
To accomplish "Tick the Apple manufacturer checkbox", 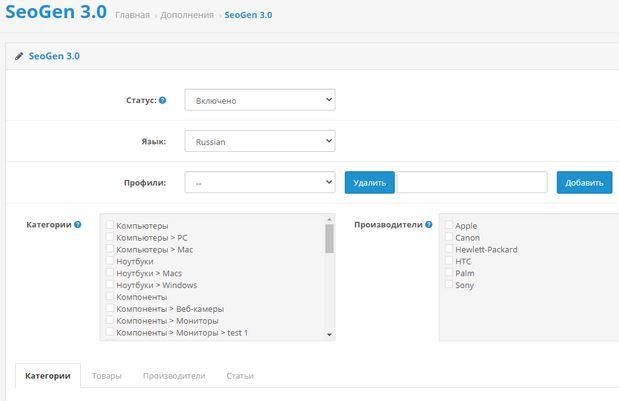I will 449,226.
